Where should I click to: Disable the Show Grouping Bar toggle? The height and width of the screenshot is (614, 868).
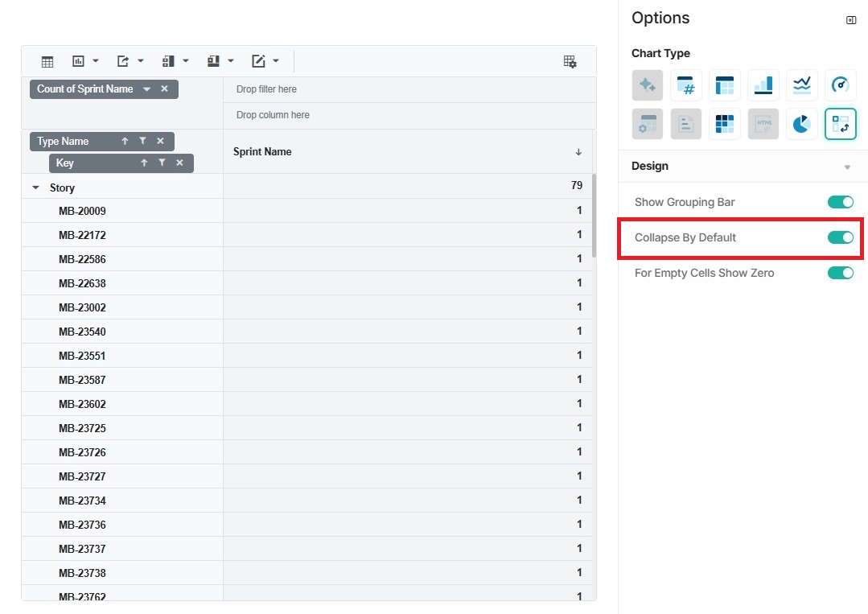[x=840, y=202]
